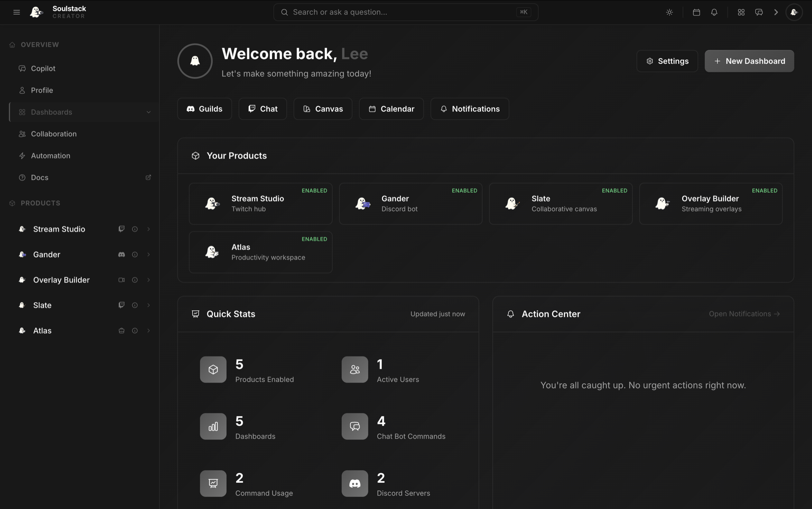The image size is (812, 509).
Task: Open the Slate collaborative canvas card
Action: click(x=561, y=204)
